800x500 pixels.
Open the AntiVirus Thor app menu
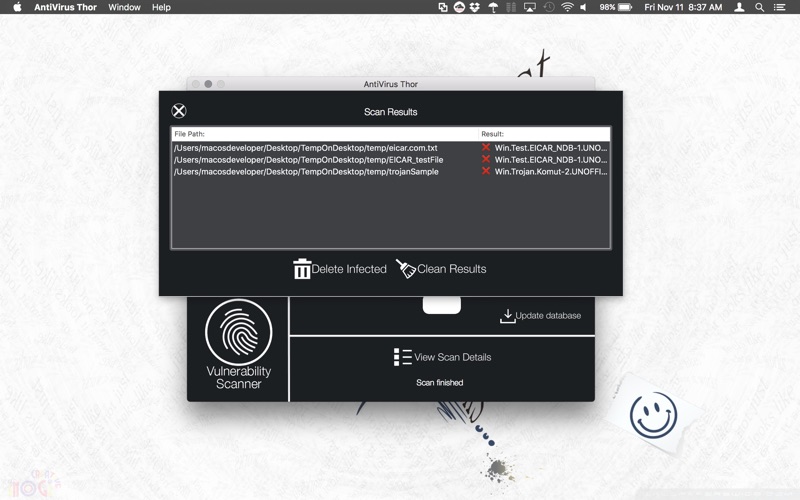point(65,7)
